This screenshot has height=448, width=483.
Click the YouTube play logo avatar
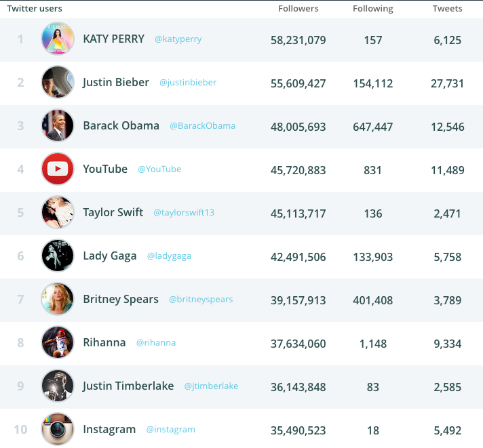click(58, 169)
